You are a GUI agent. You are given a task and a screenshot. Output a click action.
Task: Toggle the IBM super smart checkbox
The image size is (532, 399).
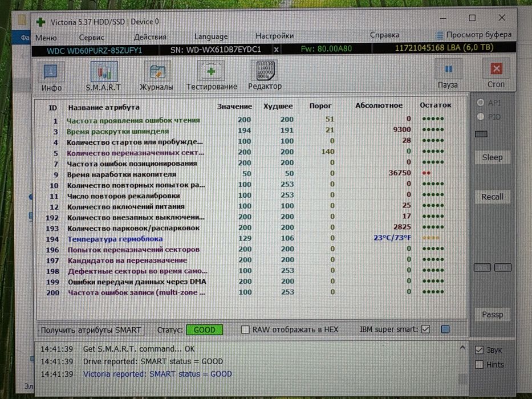point(425,329)
